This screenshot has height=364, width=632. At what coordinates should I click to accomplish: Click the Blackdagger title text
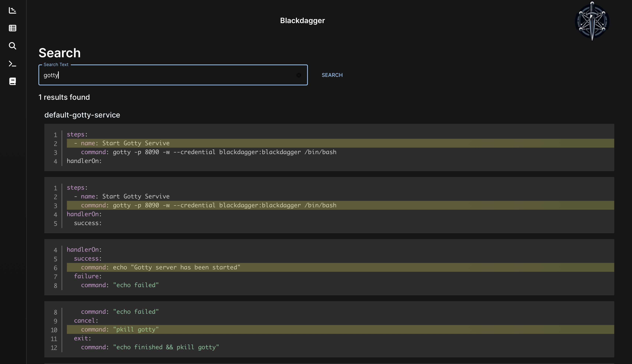pos(302,21)
